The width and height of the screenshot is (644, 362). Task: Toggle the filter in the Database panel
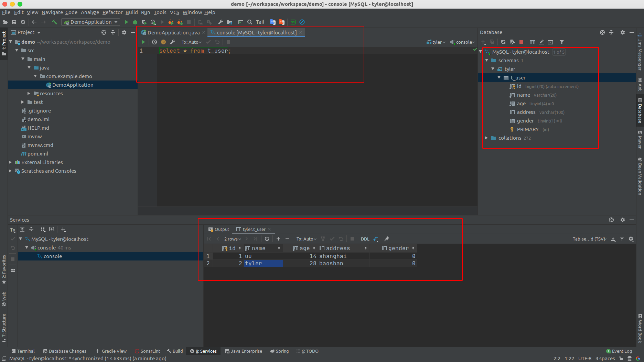coord(561,42)
